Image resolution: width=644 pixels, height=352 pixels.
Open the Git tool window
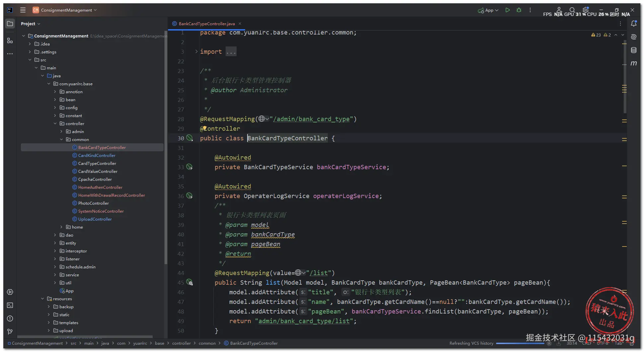coord(10,331)
